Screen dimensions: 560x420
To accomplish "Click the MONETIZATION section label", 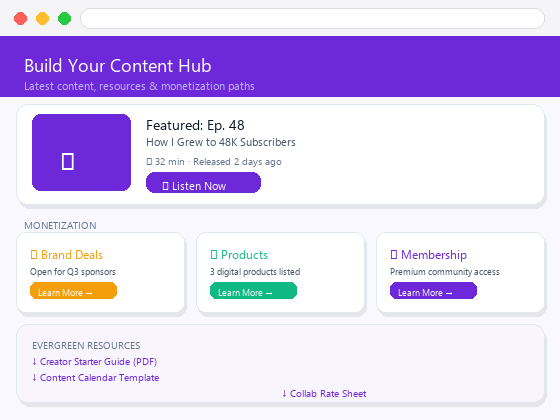I will 60,226.
